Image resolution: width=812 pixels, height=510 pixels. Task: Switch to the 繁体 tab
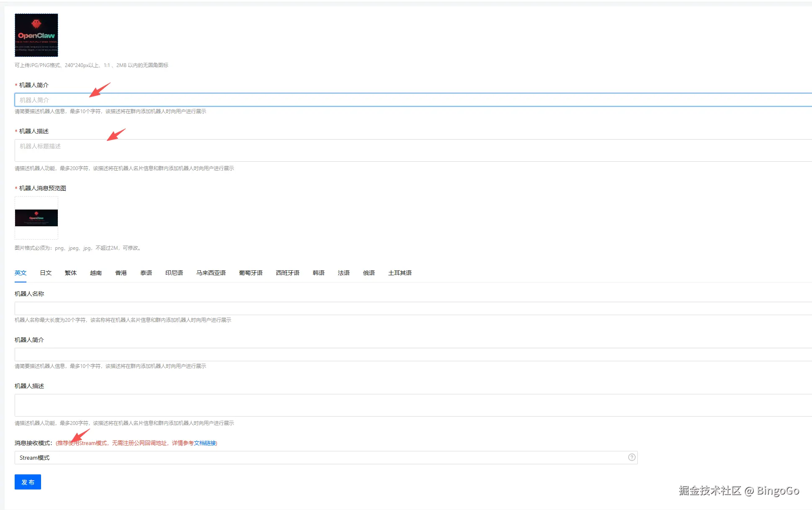[x=71, y=273]
